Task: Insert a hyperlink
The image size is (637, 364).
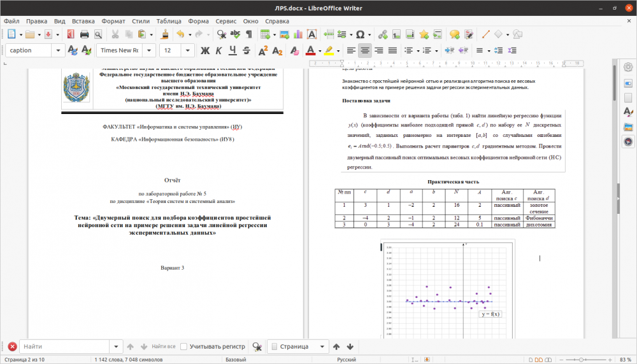Action: pyautogui.click(x=383, y=34)
